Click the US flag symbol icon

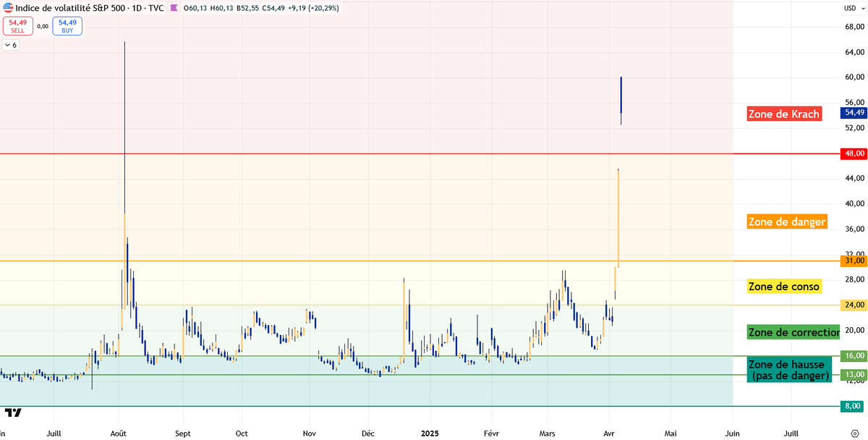point(7,9)
